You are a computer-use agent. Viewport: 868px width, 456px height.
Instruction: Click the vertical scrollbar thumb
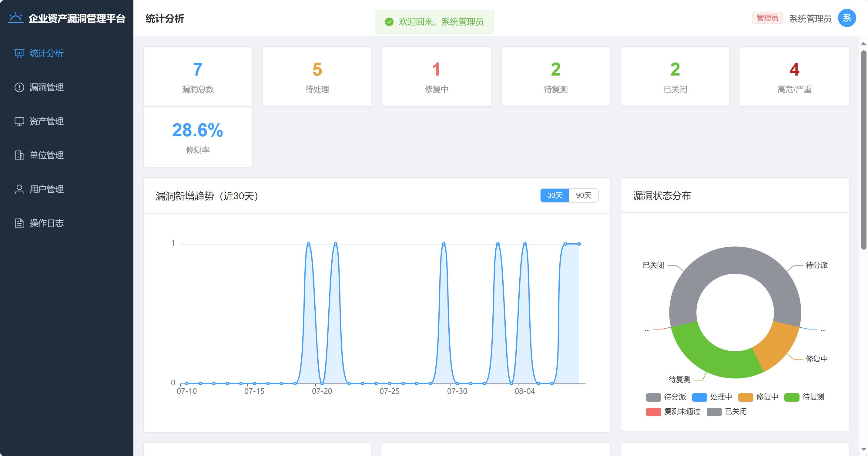[863, 150]
